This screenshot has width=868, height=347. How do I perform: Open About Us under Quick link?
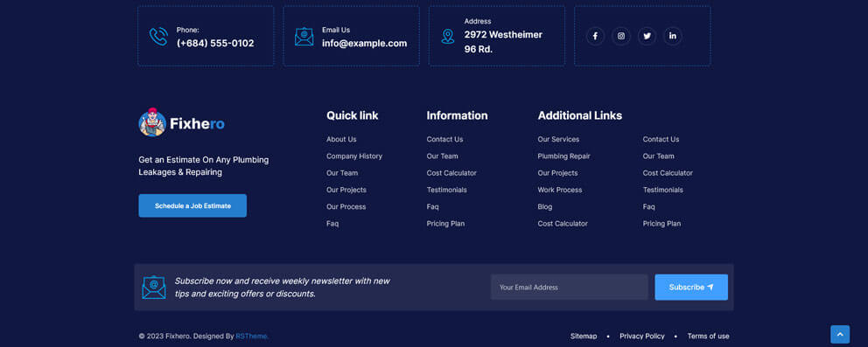341,139
